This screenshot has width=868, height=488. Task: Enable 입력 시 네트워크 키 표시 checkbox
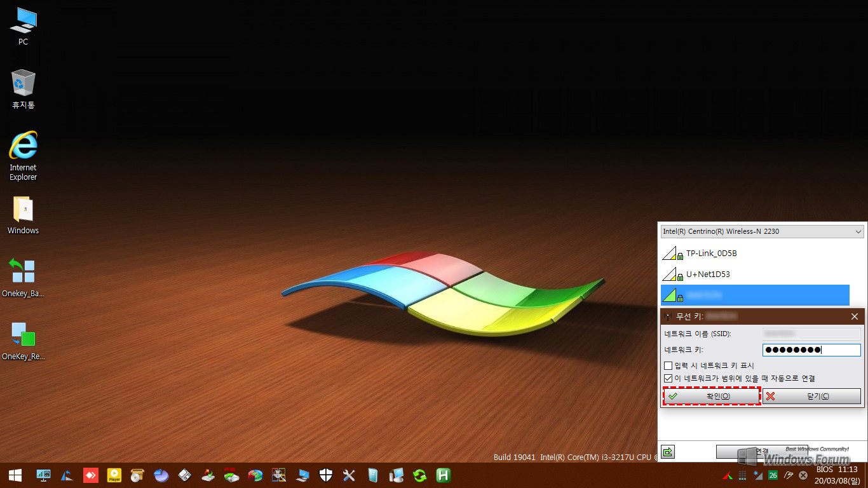tap(668, 366)
